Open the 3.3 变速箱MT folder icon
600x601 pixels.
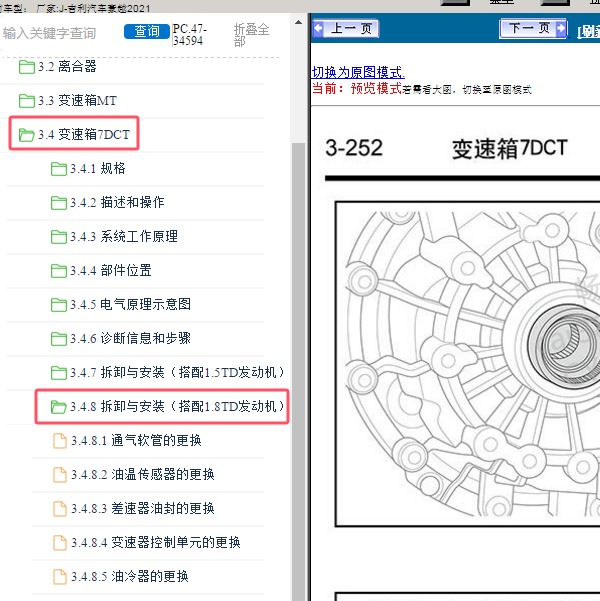[26, 101]
